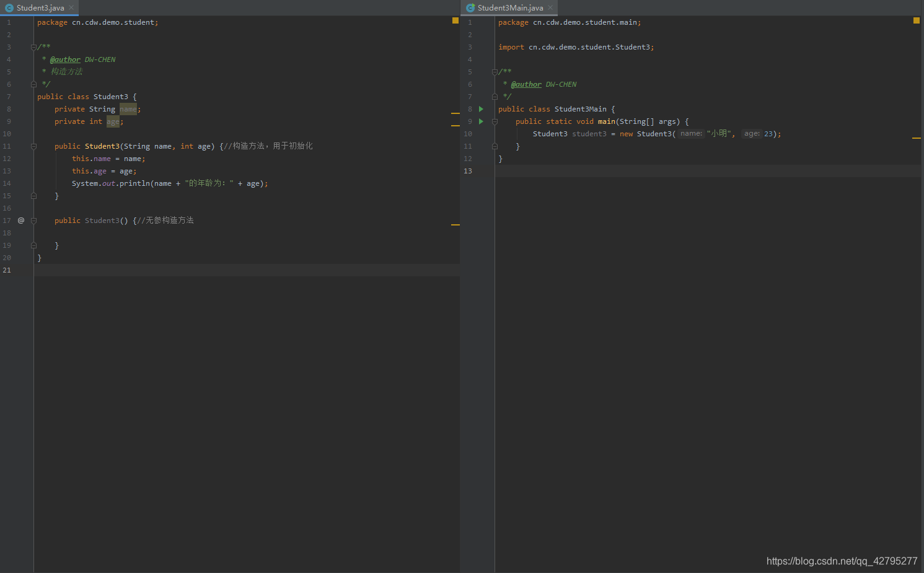Click the import cn.cdw.demo.student.Student3 line
The height and width of the screenshot is (573, 924).
pyautogui.click(x=576, y=47)
